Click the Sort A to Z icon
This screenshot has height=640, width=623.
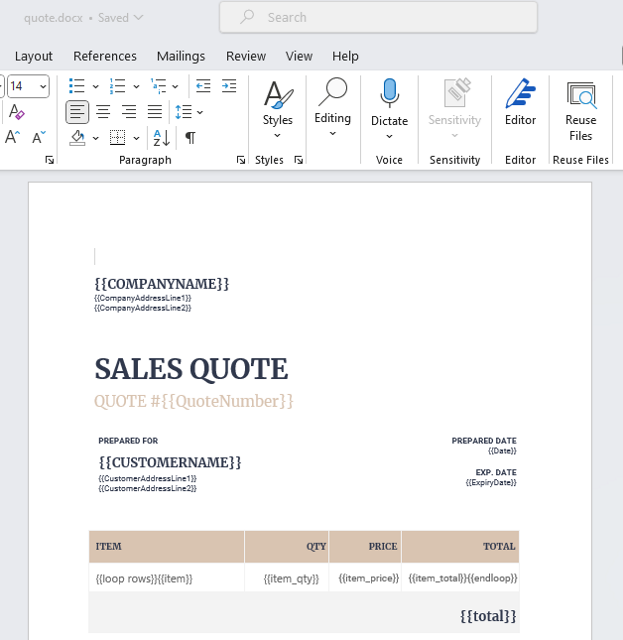coord(161,138)
